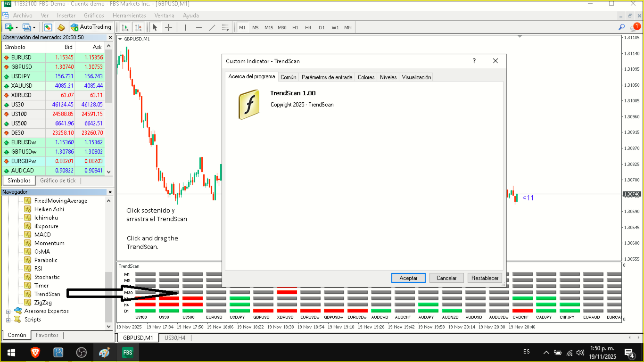The height and width of the screenshot is (362, 644).
Task: Select the horizontal line drawing tool
Action: (x=199, y=27)
